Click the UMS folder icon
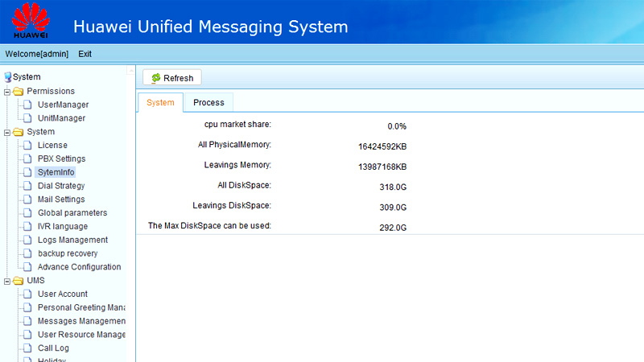Viewport: 644px width, 362px height. (18, 281)
